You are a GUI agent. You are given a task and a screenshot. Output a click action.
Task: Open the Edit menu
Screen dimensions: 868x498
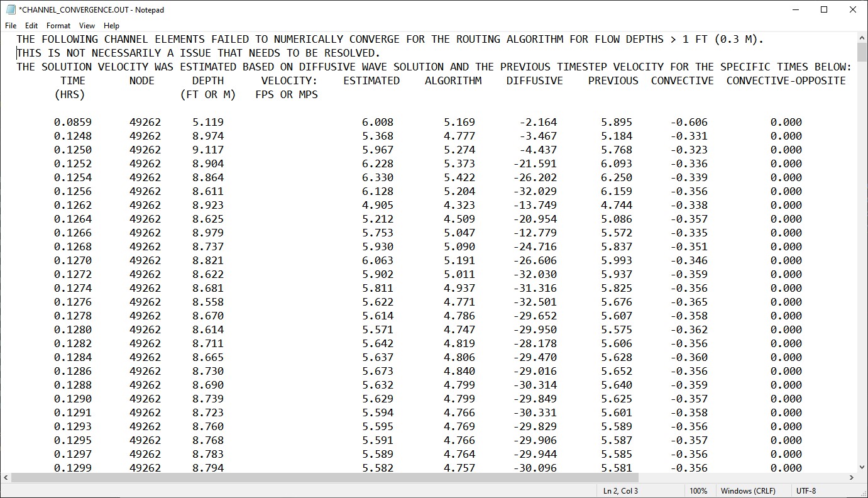coord(31,26)
